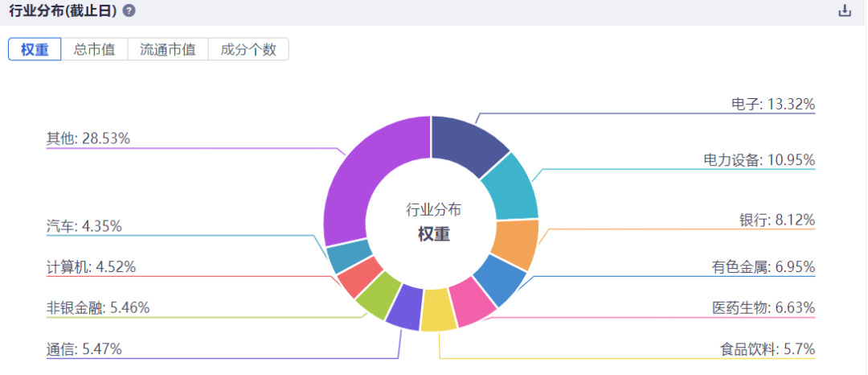Viewport: 868px width, 375px height.
Task: Click the 有色金属 blue donut slice
Action: tap(500, 280)
